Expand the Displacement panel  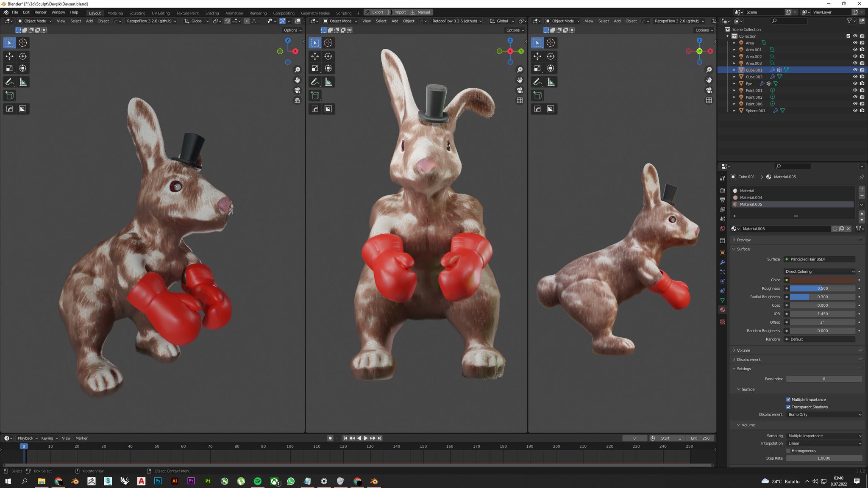point(748,360)
